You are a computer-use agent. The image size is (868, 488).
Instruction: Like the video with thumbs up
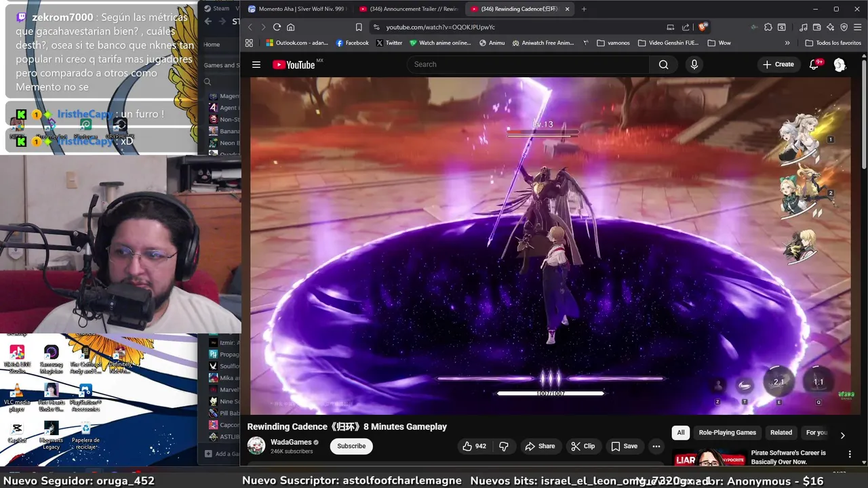point(474,446)
